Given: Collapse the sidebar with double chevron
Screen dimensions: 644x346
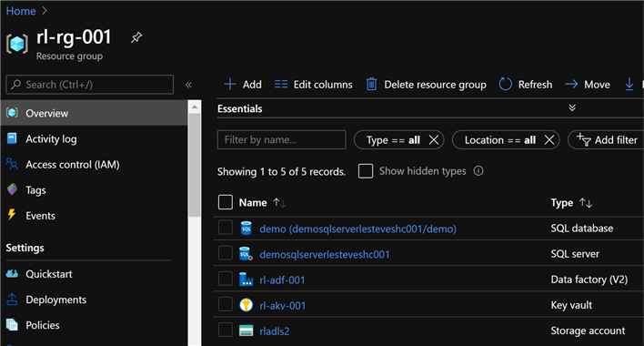Looking at the screenshot, I should tap(188, 85).
